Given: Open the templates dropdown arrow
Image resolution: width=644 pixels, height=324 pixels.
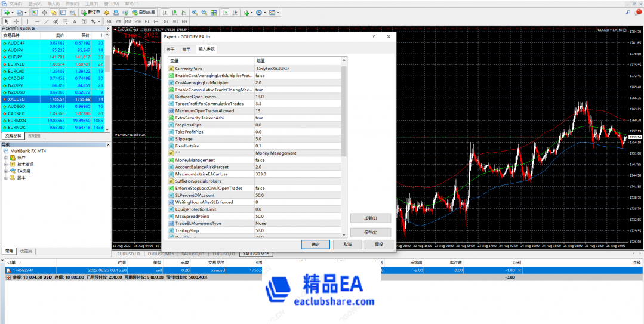Looking at the screenshot, I should point(278,13).
